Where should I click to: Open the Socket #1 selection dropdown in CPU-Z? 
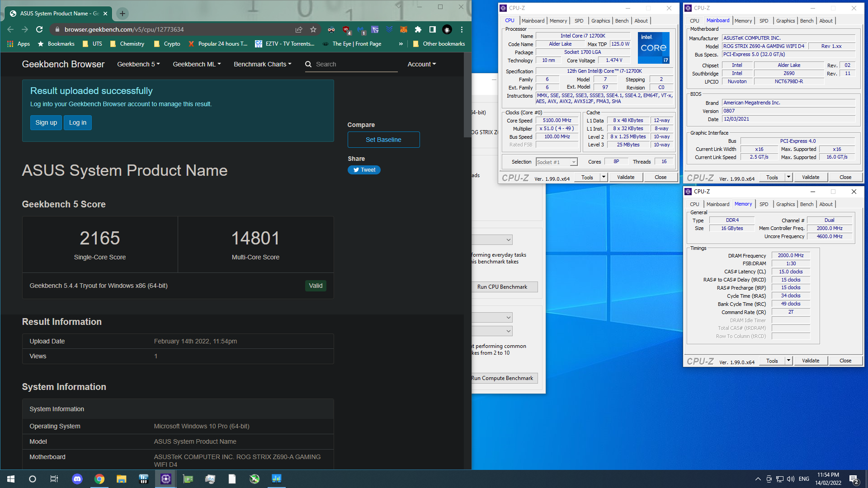coord(557,162)
